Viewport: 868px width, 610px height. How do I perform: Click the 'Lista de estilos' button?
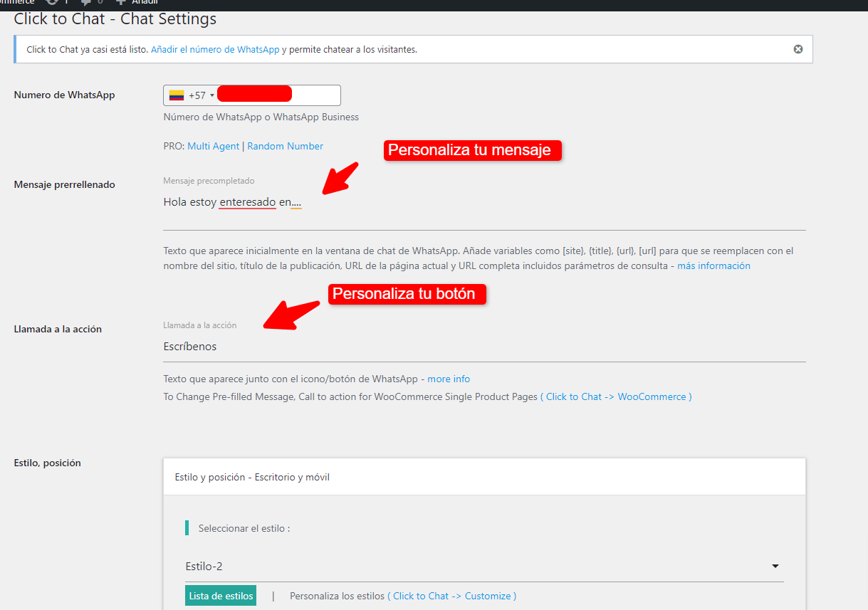221,596
